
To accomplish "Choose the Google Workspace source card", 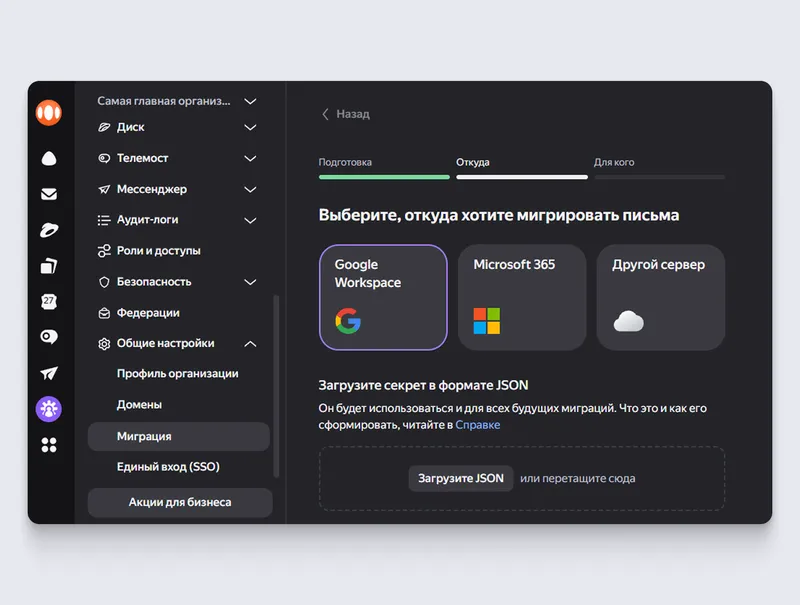I will (x=383, y=297).
